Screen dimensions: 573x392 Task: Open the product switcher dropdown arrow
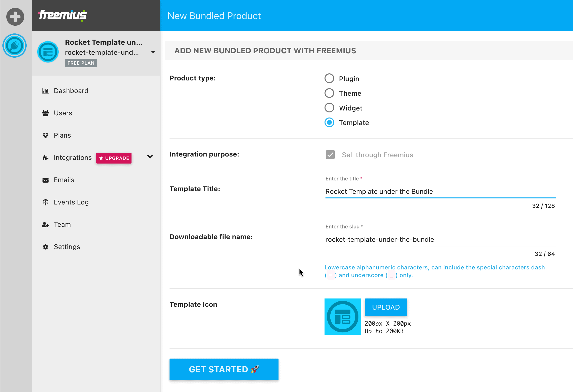[x=153, y=52]
